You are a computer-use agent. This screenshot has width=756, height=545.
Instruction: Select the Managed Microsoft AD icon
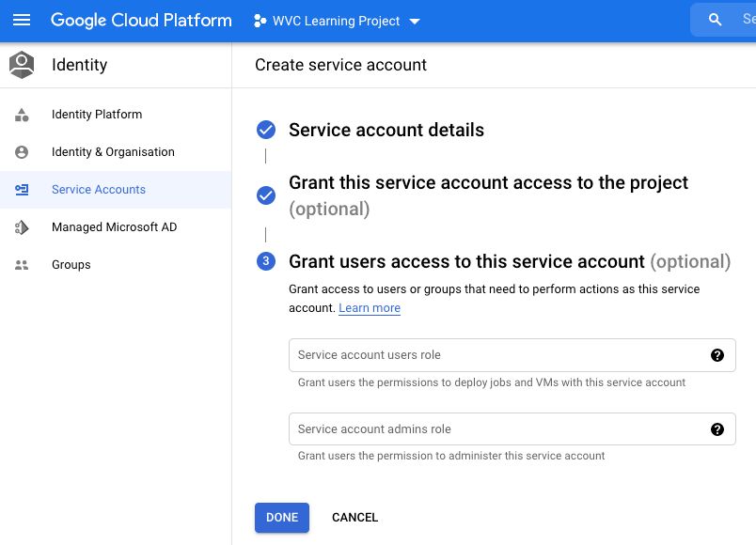tap(21, 226)
